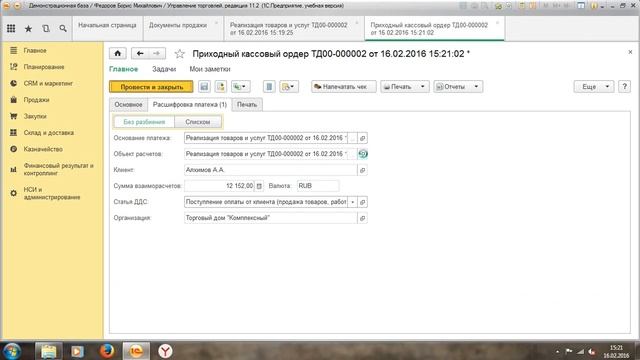The width and height of the screenshot is (640, 360).
Task: Open create-based-on dropdown icon
Action: (x=240, y=87)
